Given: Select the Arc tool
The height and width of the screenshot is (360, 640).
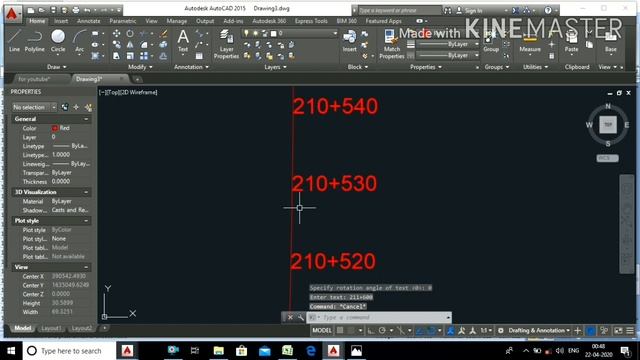Looking at the screenshot, I should tap(79, 41).
